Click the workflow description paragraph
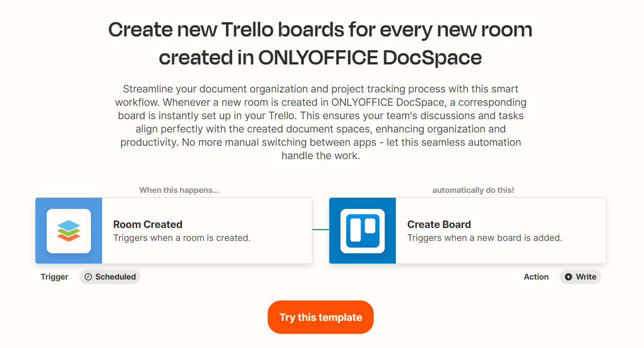644x348 pixels. tap(320, 122)
